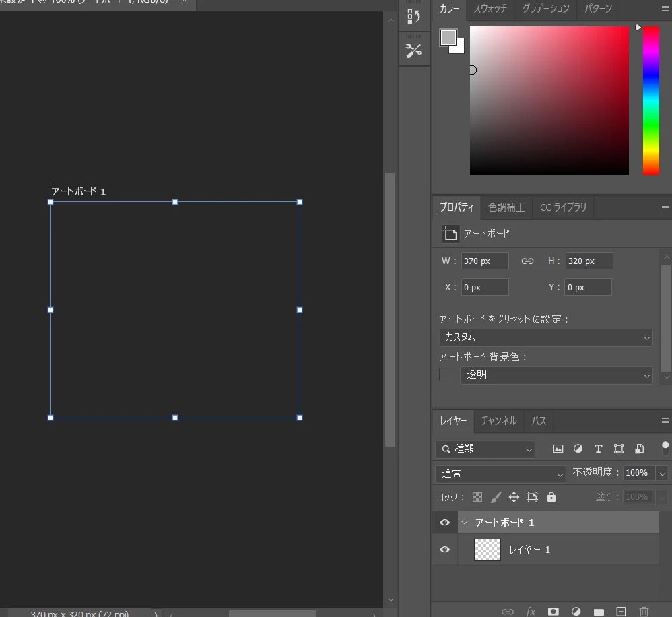Select the レイヤー tab
Screen dimensions: 672x617
[x=453, y=421]
